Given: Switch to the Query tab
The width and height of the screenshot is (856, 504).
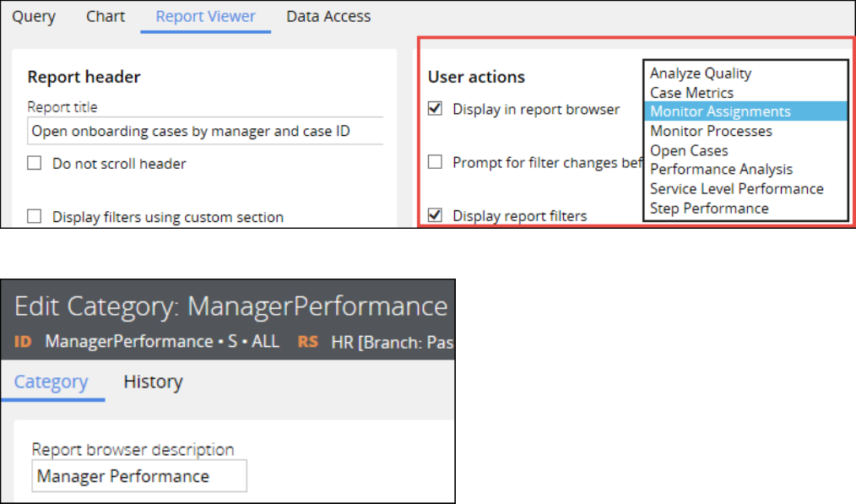Looking at the screenshot, I should [x=34, y=16].
